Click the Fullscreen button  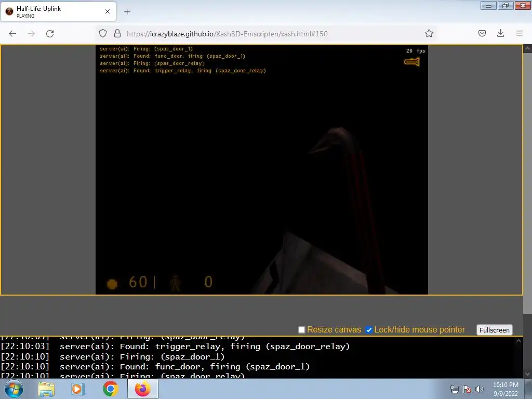(x=495, y=330)
